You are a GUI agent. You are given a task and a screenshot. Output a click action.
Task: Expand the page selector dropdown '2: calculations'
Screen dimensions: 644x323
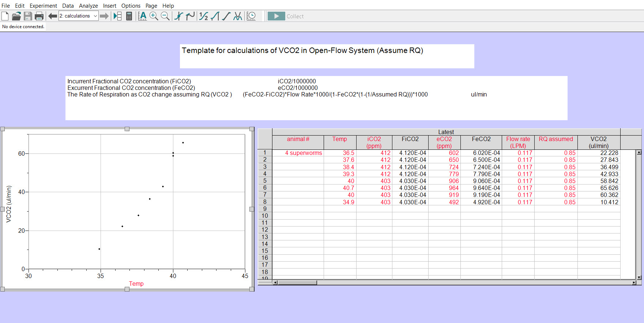[x=95, y=16]
